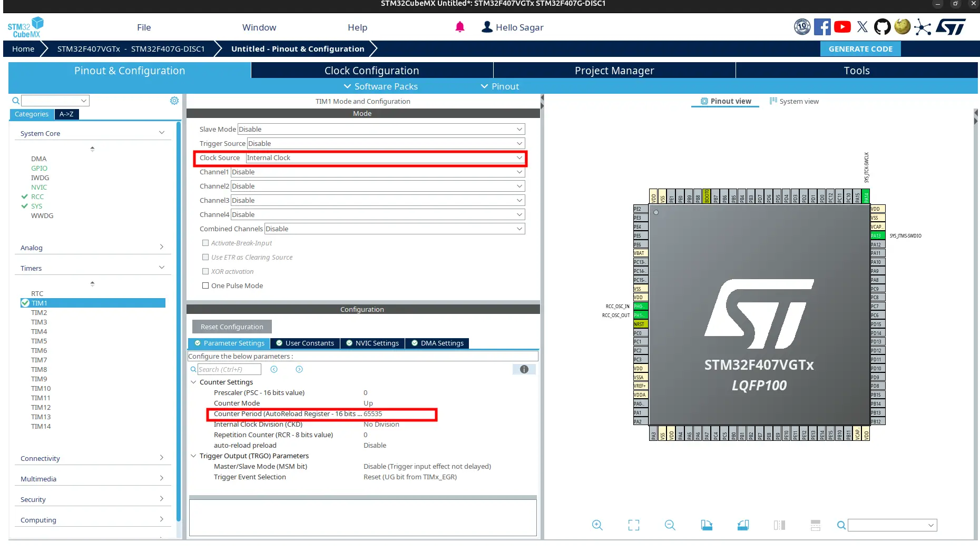This screenshot has width=980, height=552.
Task: Open the Help menu
Action: (x=357, y=27)
